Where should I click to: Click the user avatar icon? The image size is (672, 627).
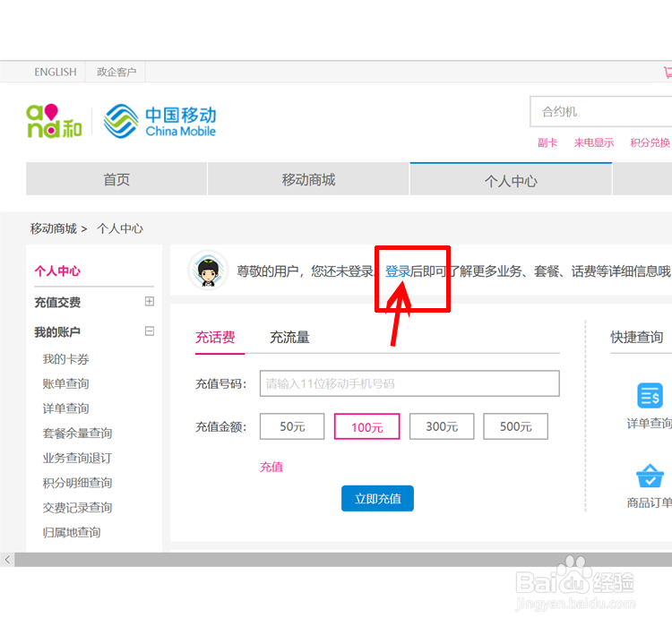point(208,271)
